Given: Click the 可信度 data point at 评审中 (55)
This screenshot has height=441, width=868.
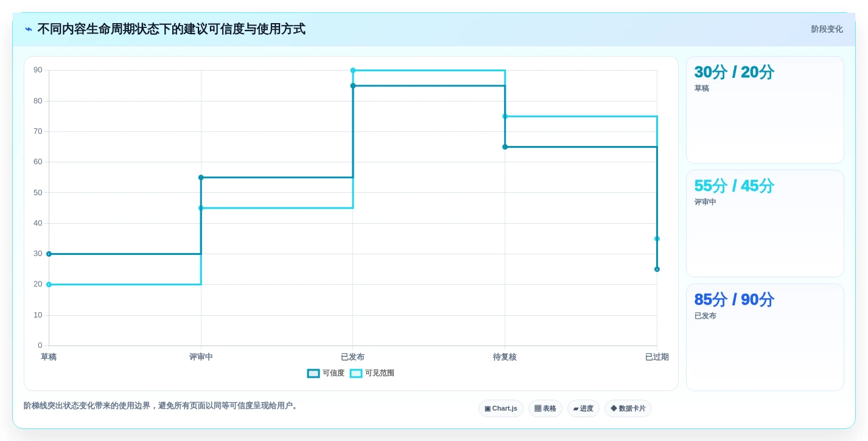Looking at the screenshot, I should [201, 178].
